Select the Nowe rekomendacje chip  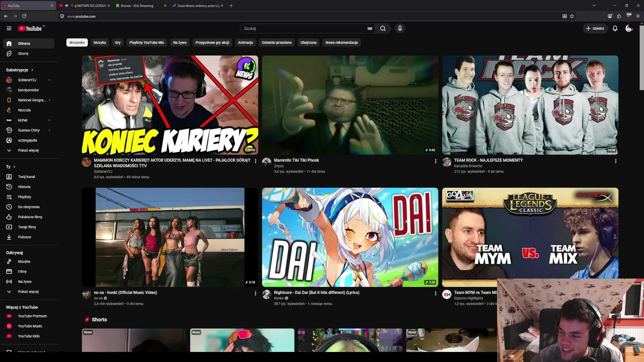coord(342,43)
